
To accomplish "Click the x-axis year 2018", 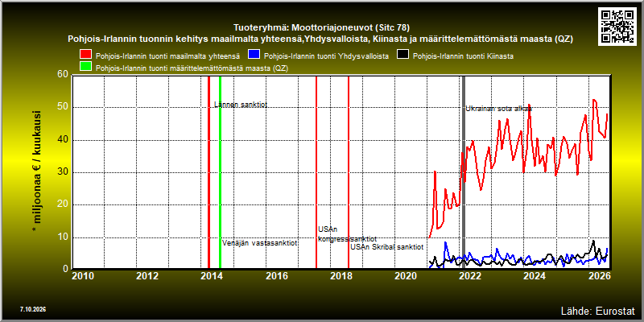I will tap(341, 275).
